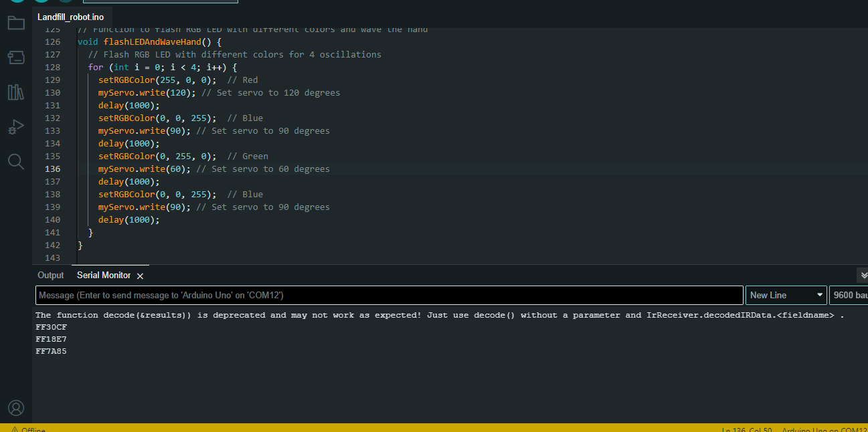Close the Serial Monitor tab
The image size is (868, 432).
[x=140, y=276]
